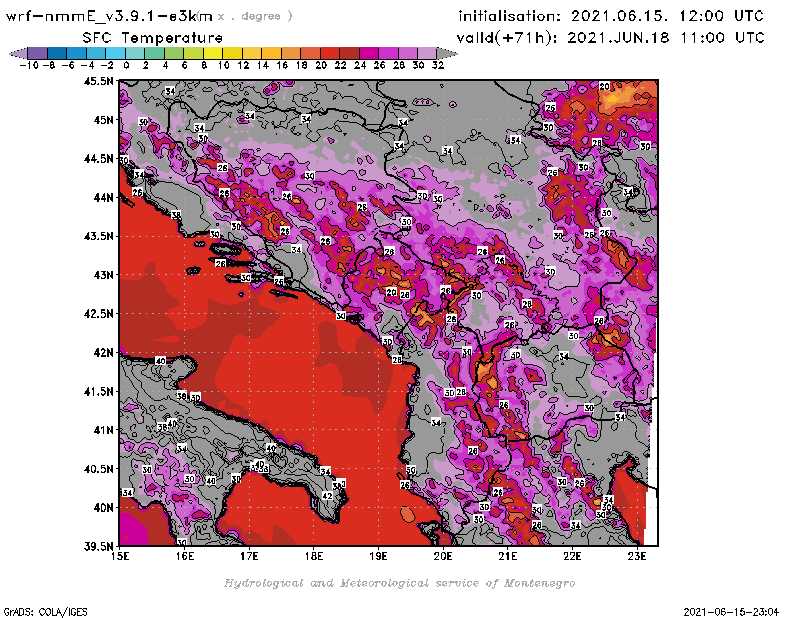Pick yellow legend swatch between 8 and 10
800x618 pixels.
[213, 53]
